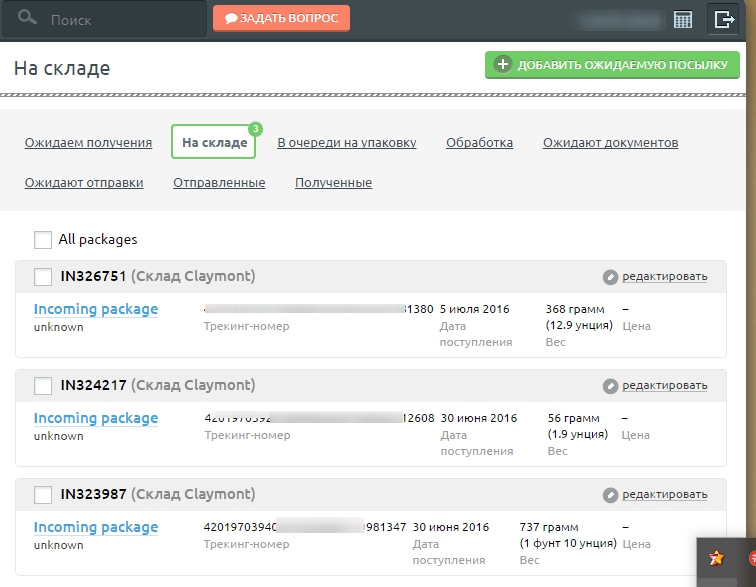The image size is (756, 587).
Task: Click package ID IN326751 heading
Action: (x=93, y=276)
